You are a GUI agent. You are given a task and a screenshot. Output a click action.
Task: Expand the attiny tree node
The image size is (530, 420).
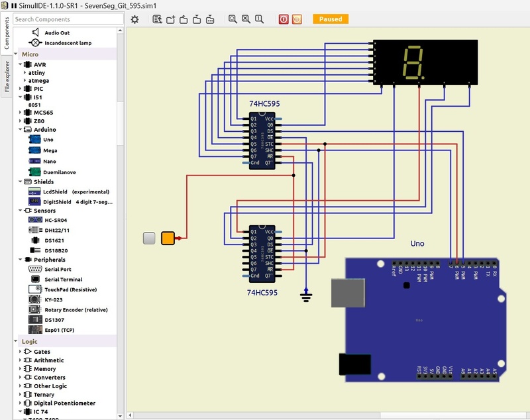pos(25,73)
